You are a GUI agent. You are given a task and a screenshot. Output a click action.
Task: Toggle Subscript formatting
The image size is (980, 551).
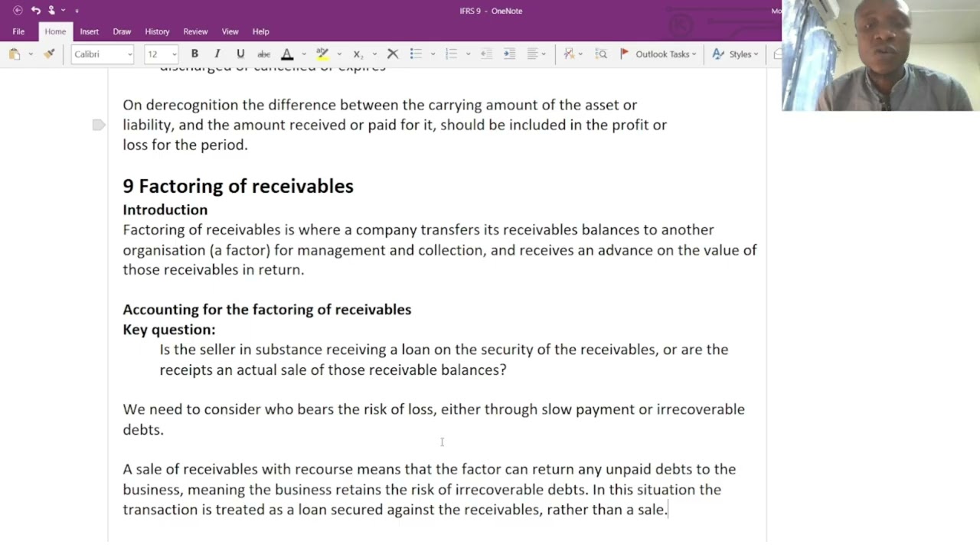point(358,54)
